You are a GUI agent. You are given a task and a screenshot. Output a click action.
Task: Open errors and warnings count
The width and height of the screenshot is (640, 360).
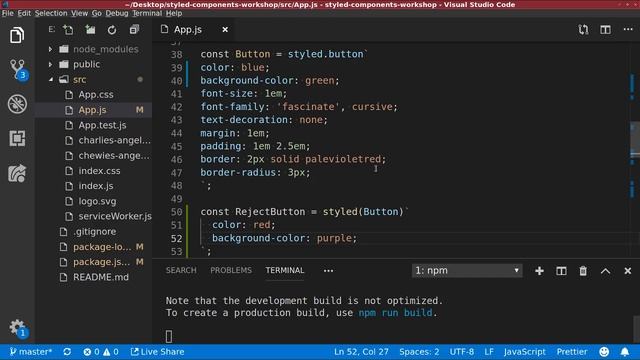[x=101, y=351]
